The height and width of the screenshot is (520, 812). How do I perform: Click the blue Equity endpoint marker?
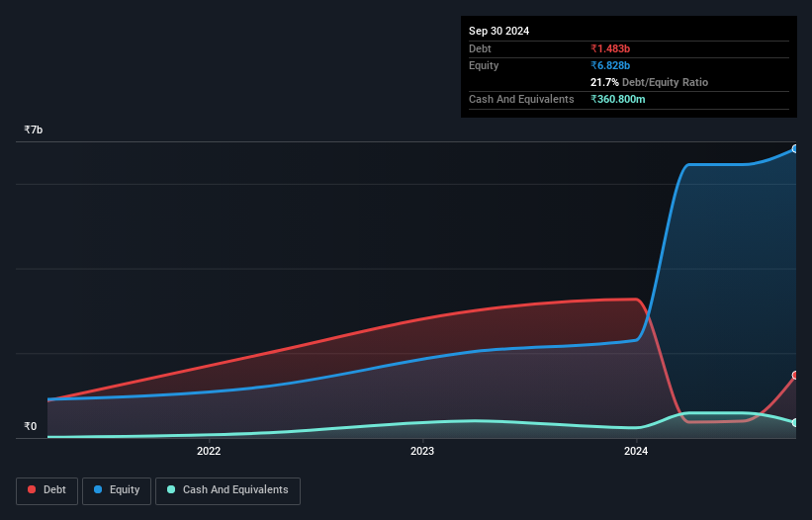pos(795,149)
